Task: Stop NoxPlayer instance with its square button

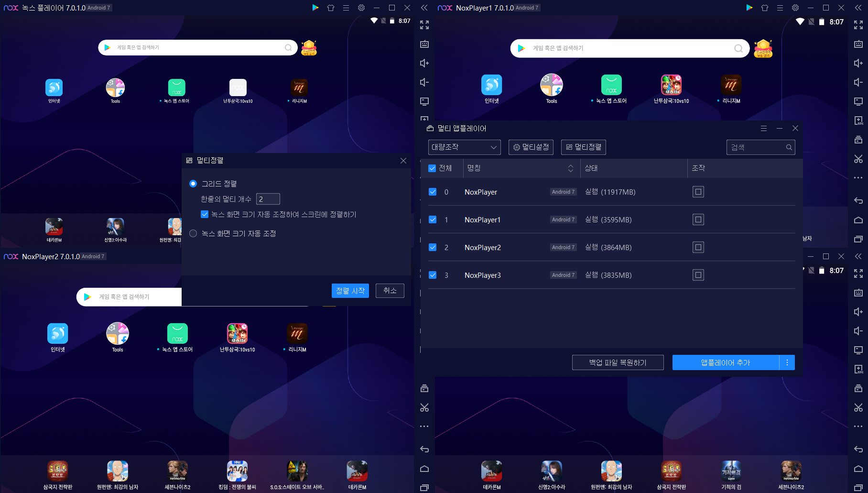Action: (698, 192)
